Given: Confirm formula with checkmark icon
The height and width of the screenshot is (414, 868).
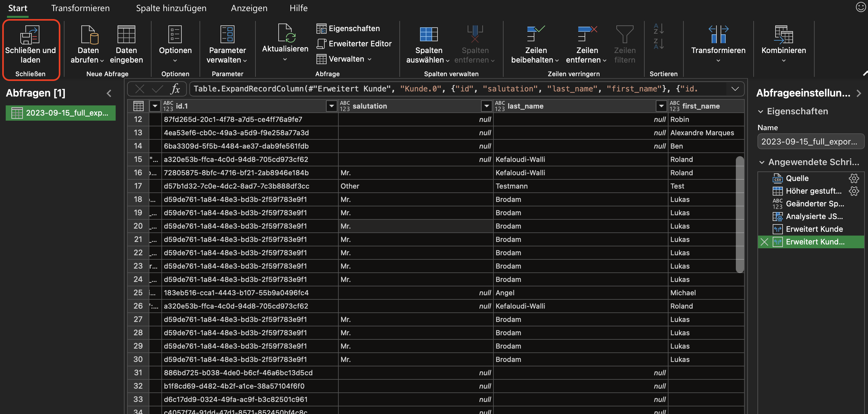Looking at the screenshot, I should tap(157, 89).
